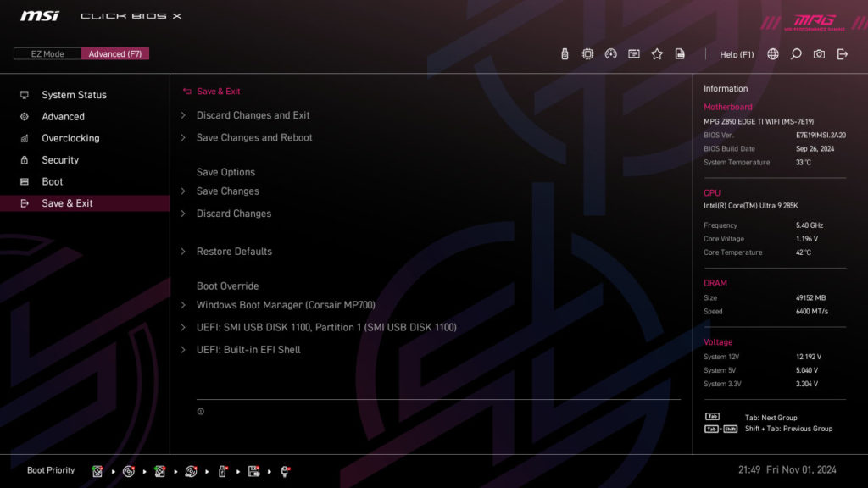This screenshot has width=868, height=488.
Task: Open the M-Flash USB update icon
Action: [564, 53]
